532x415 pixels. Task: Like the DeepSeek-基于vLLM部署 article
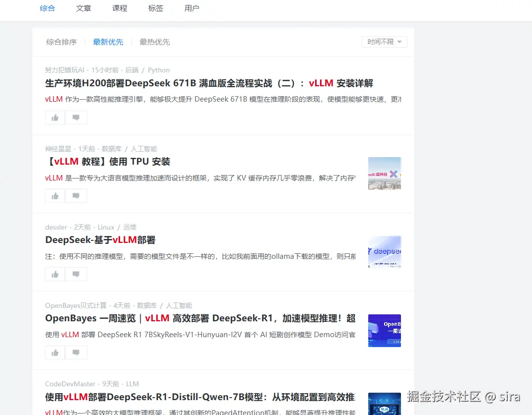(55, 274)
